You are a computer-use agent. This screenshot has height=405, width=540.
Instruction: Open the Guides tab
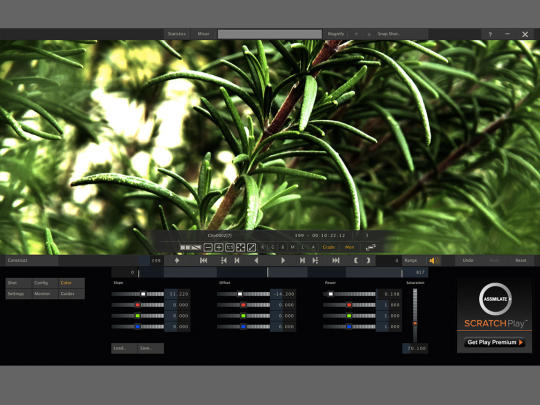[x=71, y=294]
